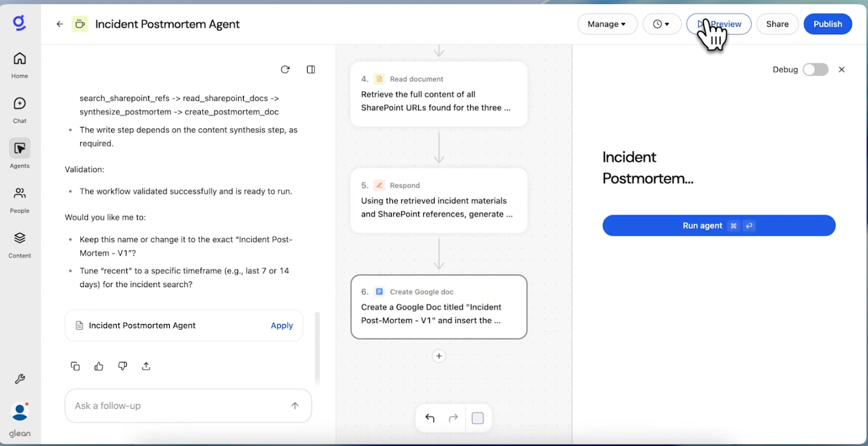The image size is (868, 446).
Task: Click the Read document step icon
Action: click(380, 79)
